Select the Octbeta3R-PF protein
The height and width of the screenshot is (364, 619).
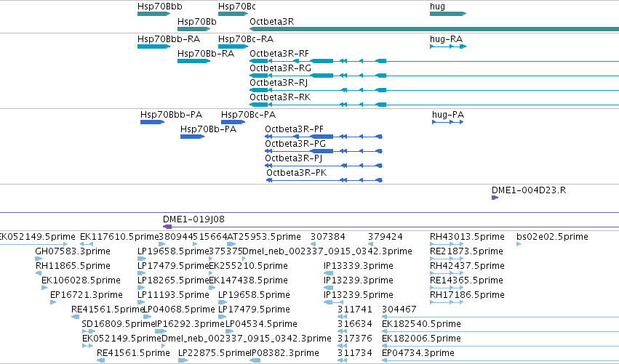[x=324, y=137]
